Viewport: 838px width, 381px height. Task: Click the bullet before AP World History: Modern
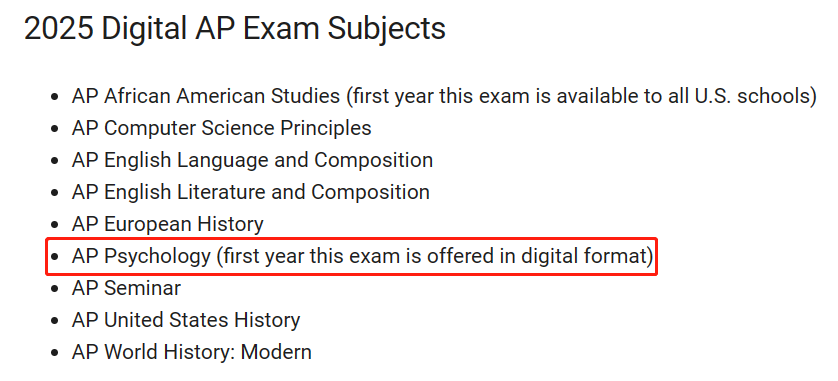click(54, 354)
